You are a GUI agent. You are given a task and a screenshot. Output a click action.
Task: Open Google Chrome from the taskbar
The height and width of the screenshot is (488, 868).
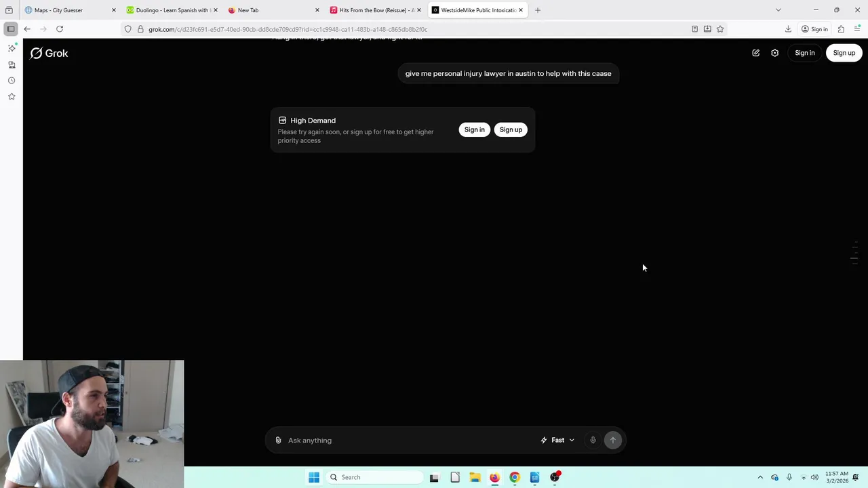pos(515,477)
